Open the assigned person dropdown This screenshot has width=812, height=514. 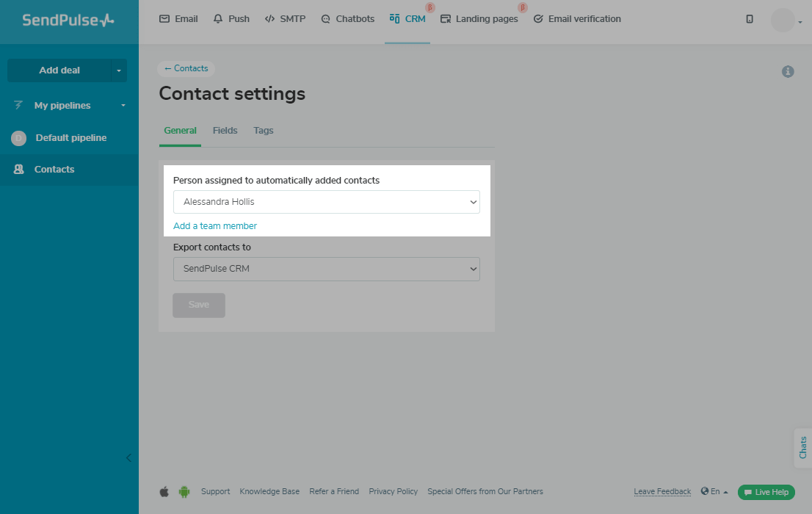tap(326, 202)
